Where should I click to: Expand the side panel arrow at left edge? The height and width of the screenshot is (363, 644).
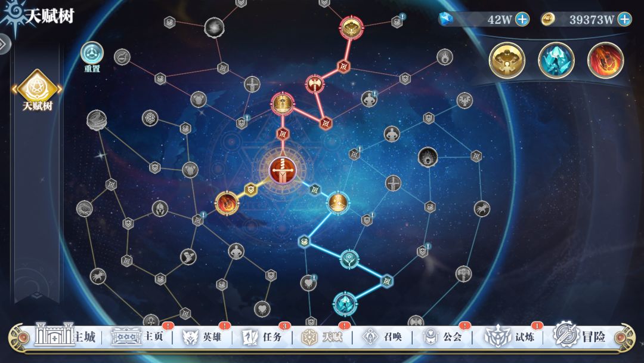point(4,44)
